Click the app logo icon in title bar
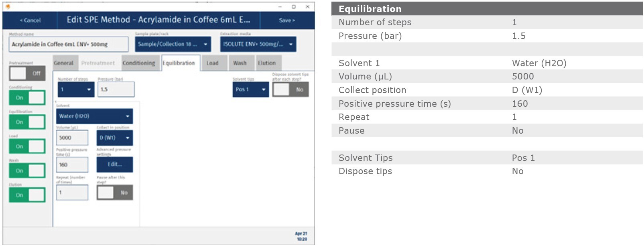The height and width of the screenshot is (246, 644). click(8, 6)
